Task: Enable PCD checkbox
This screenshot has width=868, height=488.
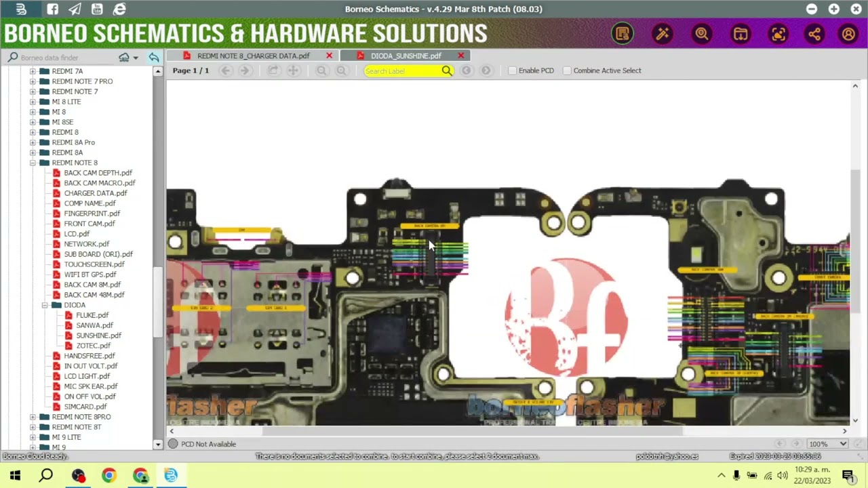Action: click(513, 70)
